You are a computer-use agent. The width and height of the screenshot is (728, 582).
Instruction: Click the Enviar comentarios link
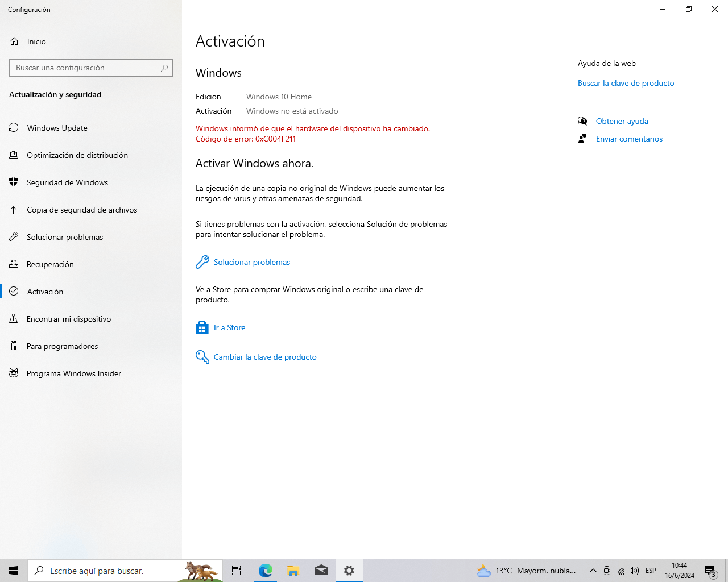(x=629, y=139)
